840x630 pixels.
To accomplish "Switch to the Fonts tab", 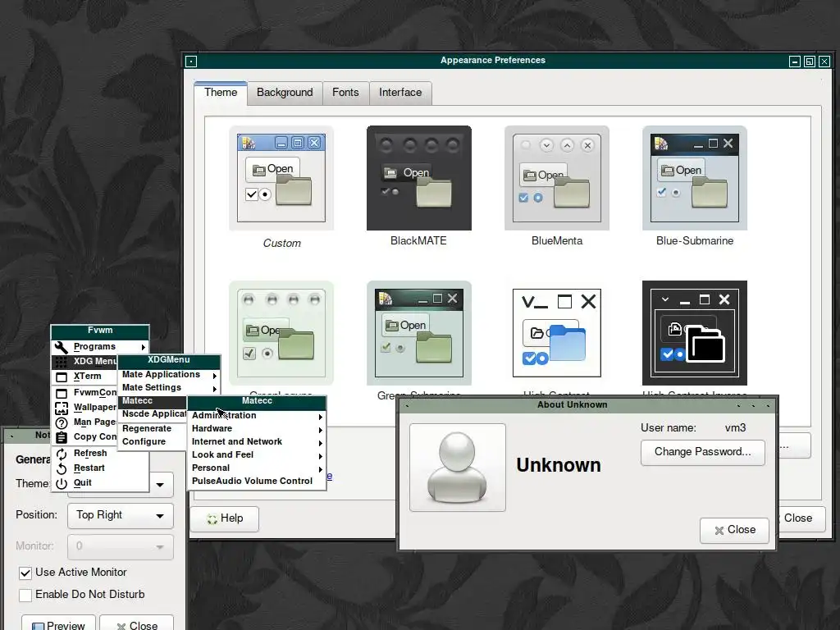I will pyautogui.click(x=345, y=93).
